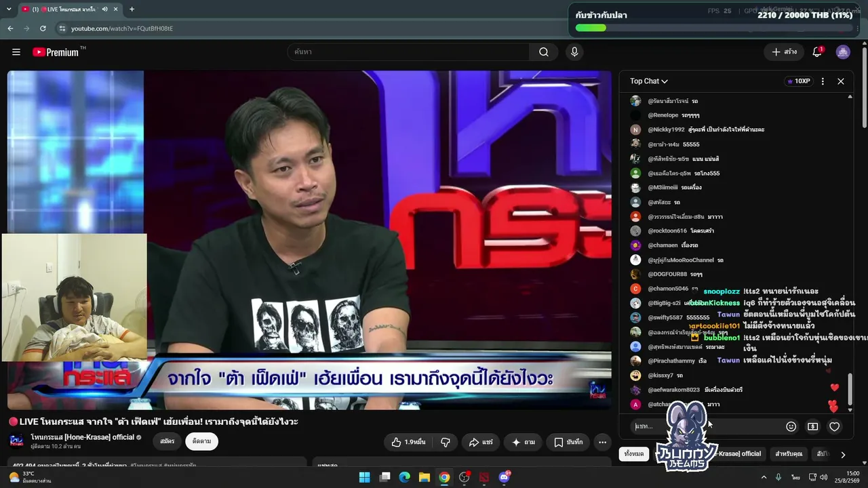Click the Ask (ถาม) button
868x488 pixels.
pos(523,442)
